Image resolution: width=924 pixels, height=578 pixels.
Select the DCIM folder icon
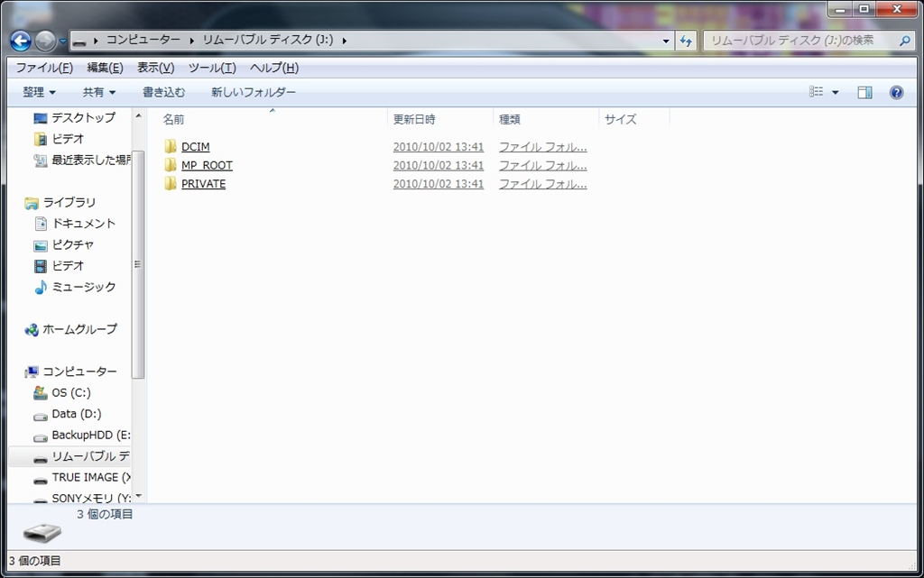[171, 146]
